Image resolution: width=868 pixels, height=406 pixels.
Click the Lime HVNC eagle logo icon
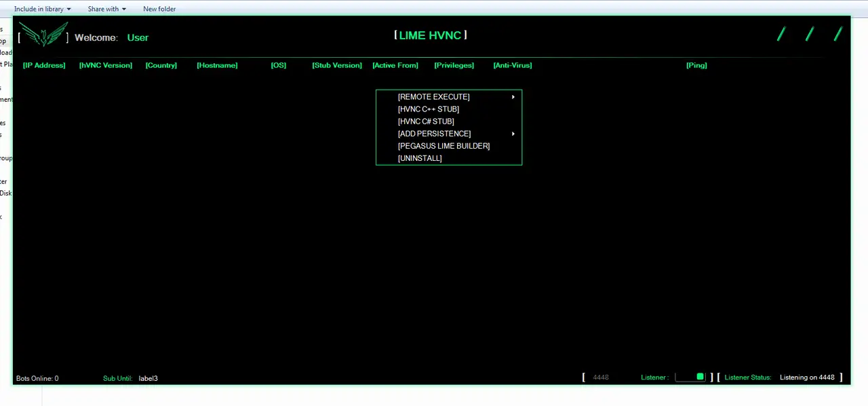[42, 35]
